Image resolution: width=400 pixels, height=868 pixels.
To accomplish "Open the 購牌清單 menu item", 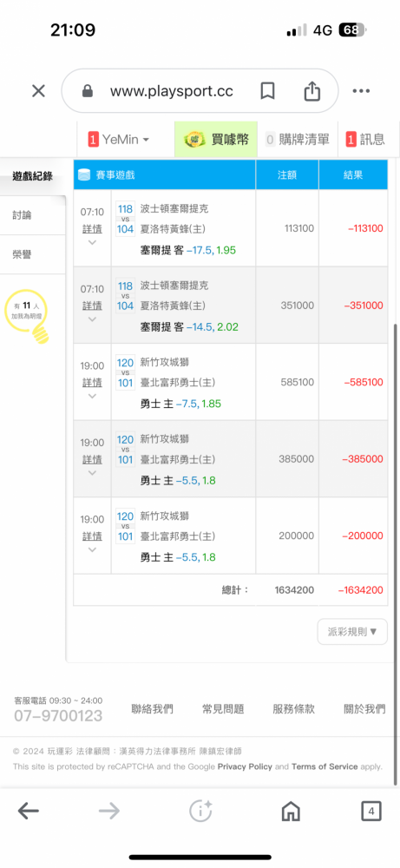I will [x=298, y=140].
